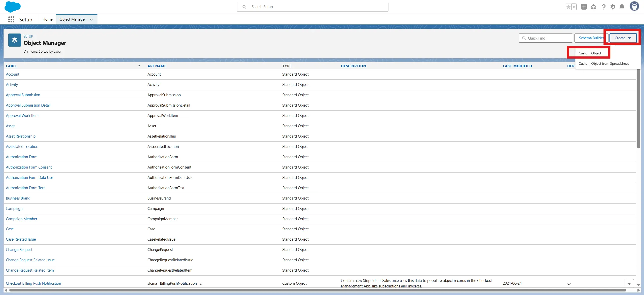Click the Schema Builder button
The image size is (644, 295).
591,38
